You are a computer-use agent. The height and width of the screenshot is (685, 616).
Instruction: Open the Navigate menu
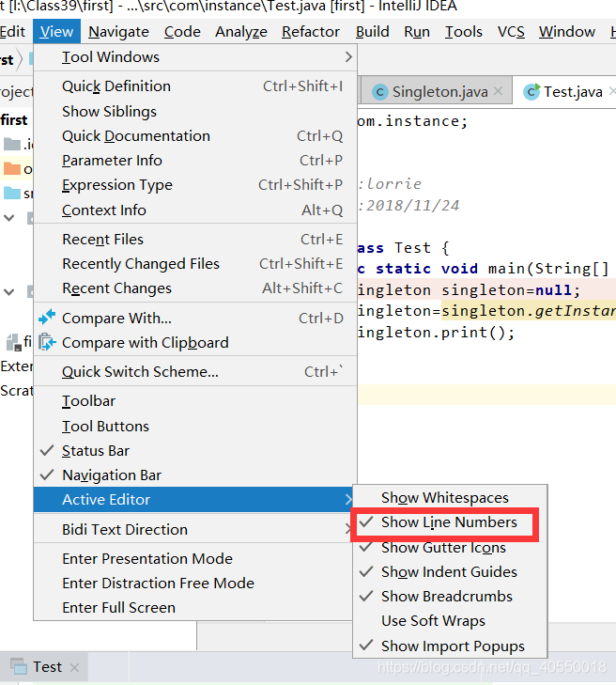click(118, 31)
